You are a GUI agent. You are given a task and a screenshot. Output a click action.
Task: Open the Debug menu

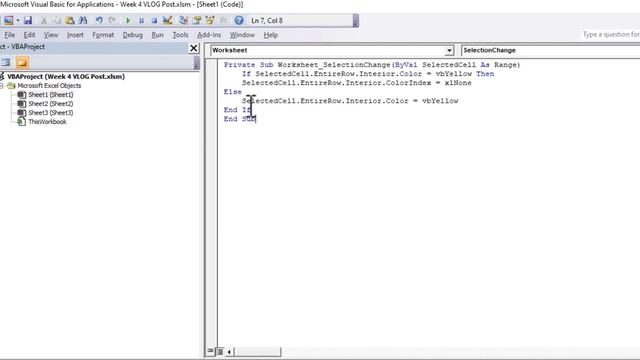pos(133,35)
